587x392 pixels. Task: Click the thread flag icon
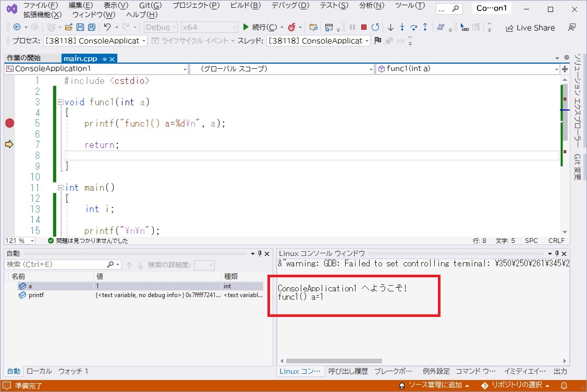pos(378,41)
